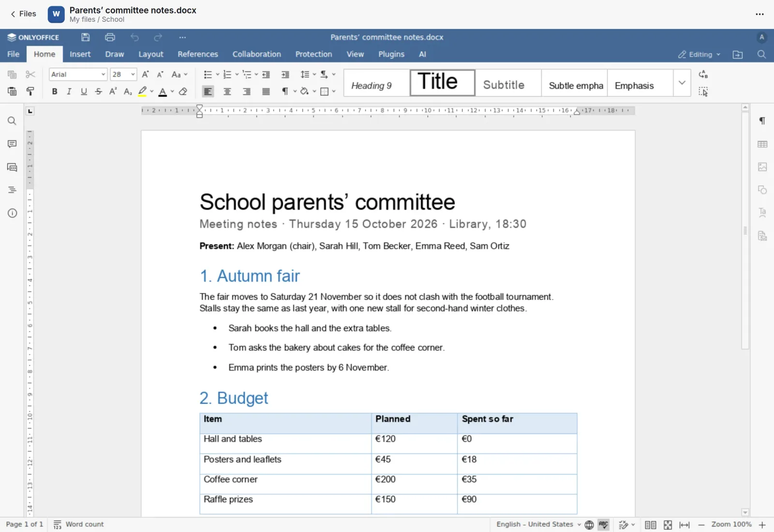Viewport: 774px width, 532px height.
Task: Apply the Subtitle paragraph style
Action: (x=508, y=83)
